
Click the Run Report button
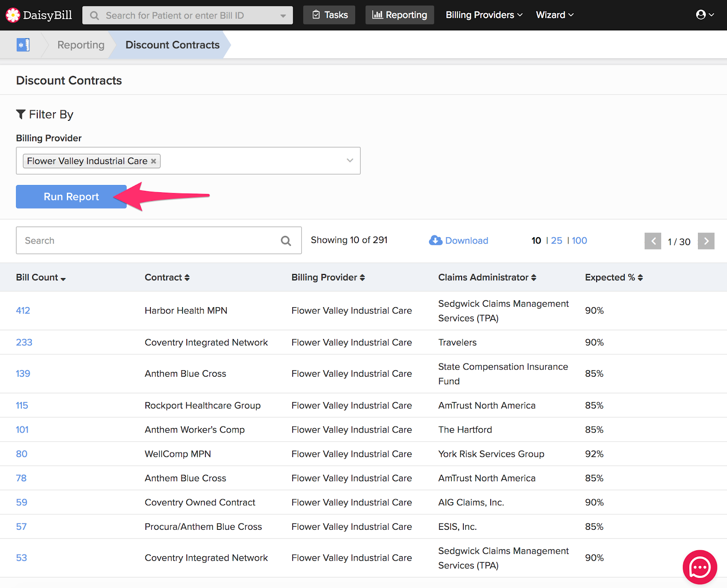(x=71, y=197)
